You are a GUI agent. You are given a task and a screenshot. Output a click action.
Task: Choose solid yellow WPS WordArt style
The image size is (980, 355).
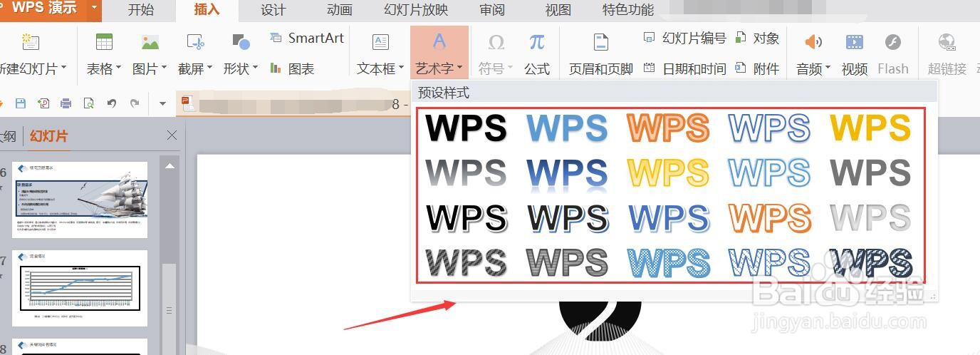pos(870,128)
